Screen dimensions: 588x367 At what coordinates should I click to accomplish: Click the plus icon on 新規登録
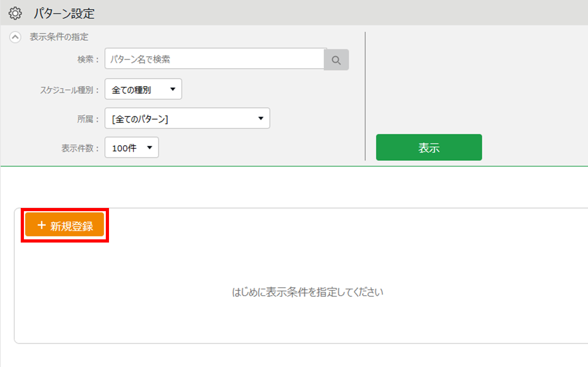coord(41,226)
